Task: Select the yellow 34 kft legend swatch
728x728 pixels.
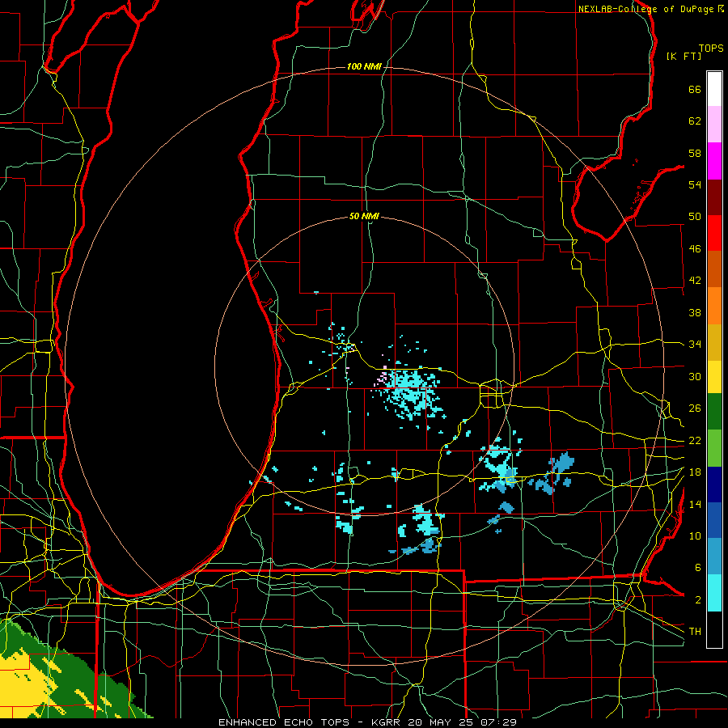Action: [714, 377]
